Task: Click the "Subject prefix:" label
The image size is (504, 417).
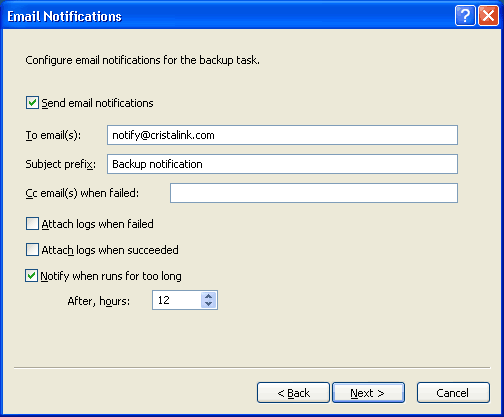Action: [61, 164]
